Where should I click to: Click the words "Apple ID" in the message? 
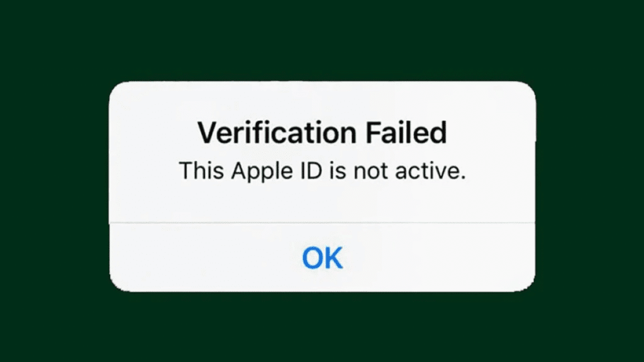[x=277, y=171]
